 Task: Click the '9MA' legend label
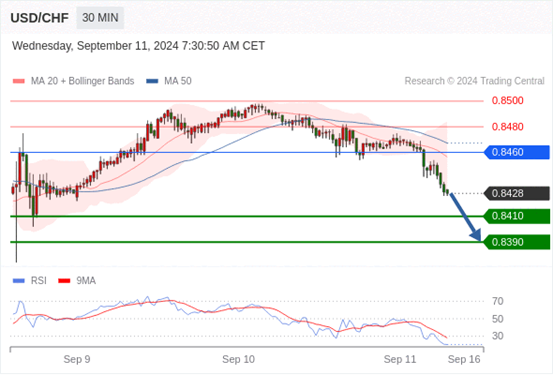coord(86,281)
